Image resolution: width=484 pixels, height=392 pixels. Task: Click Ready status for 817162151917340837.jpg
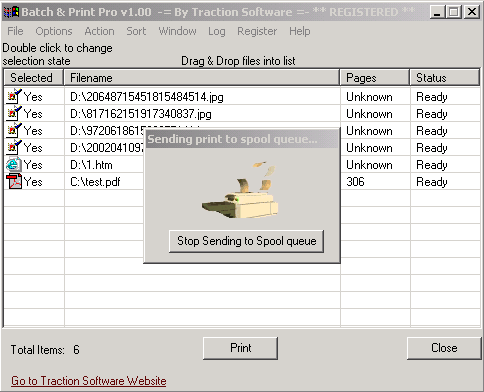tap(432, 114)
